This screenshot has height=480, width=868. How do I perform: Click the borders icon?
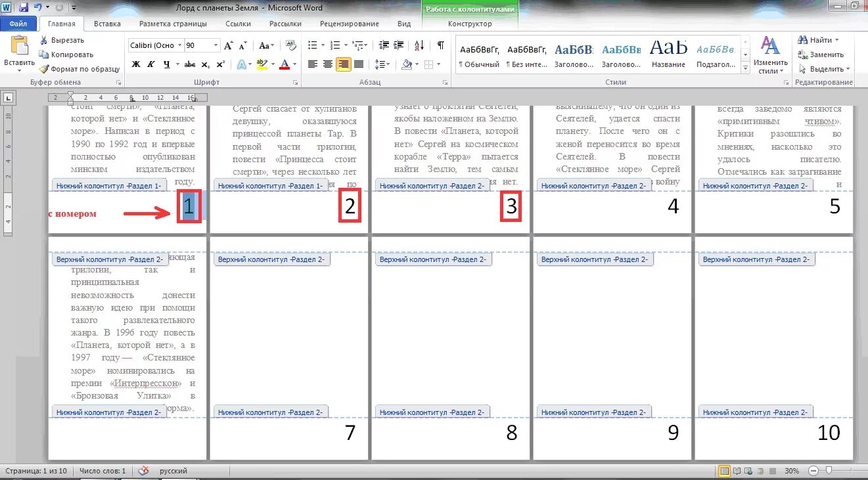click(x=428, y=64)
